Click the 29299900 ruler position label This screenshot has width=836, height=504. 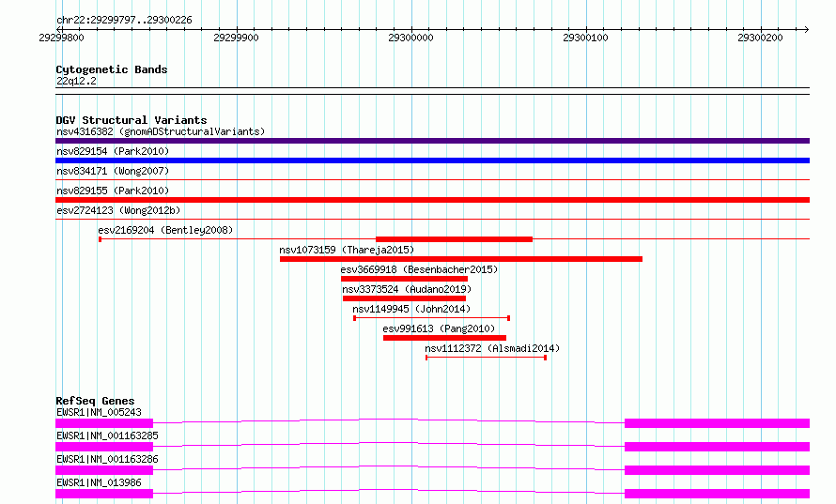[236, 38]
